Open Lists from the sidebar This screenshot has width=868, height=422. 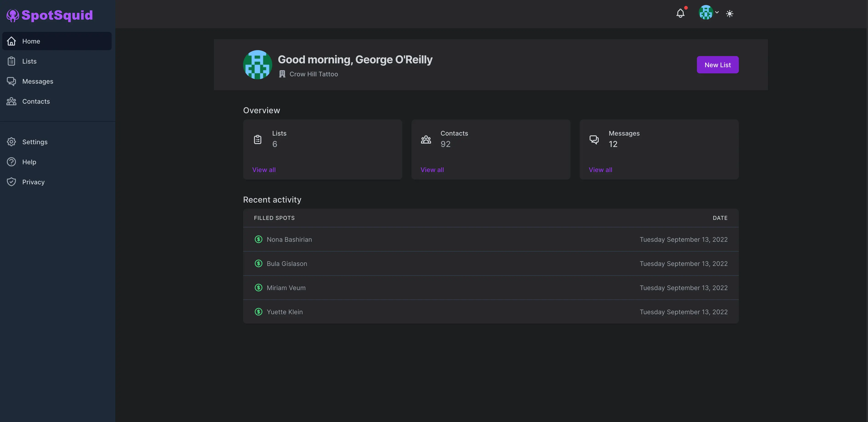tap(29, 61)
